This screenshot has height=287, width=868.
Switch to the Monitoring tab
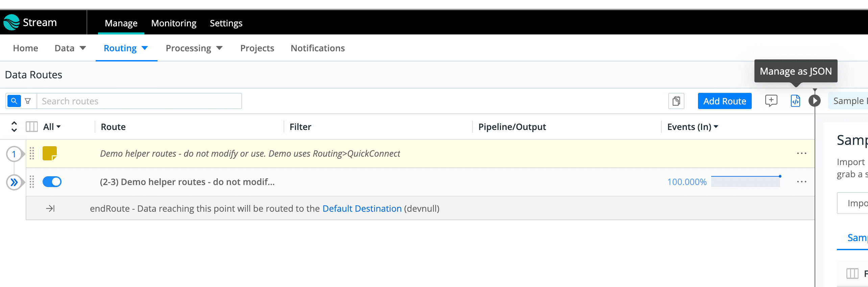tap(174, 23)
